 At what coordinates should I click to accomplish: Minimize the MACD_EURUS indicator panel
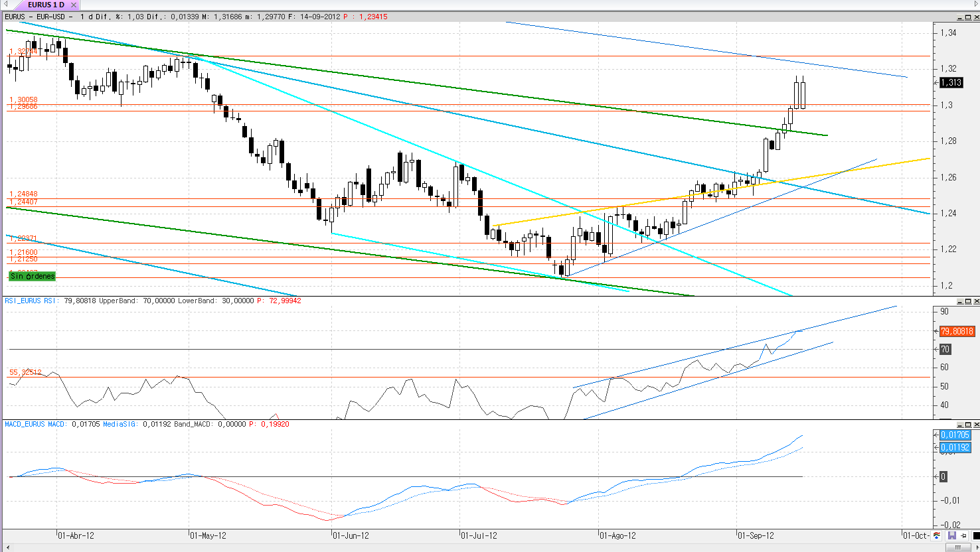click(x=959, y=424)
